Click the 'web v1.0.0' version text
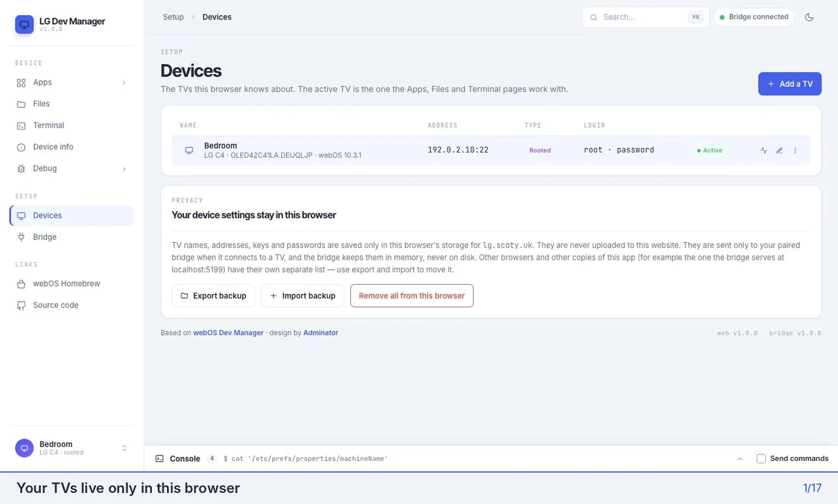Viewport: 838px width, 504px height. tap(737, 333)
